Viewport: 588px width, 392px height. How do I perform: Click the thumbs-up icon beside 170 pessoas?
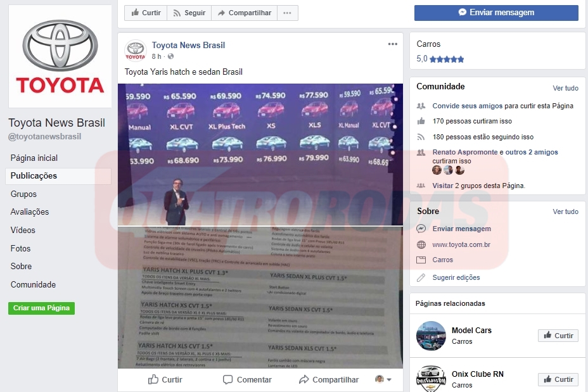click(x=421, y=121)
